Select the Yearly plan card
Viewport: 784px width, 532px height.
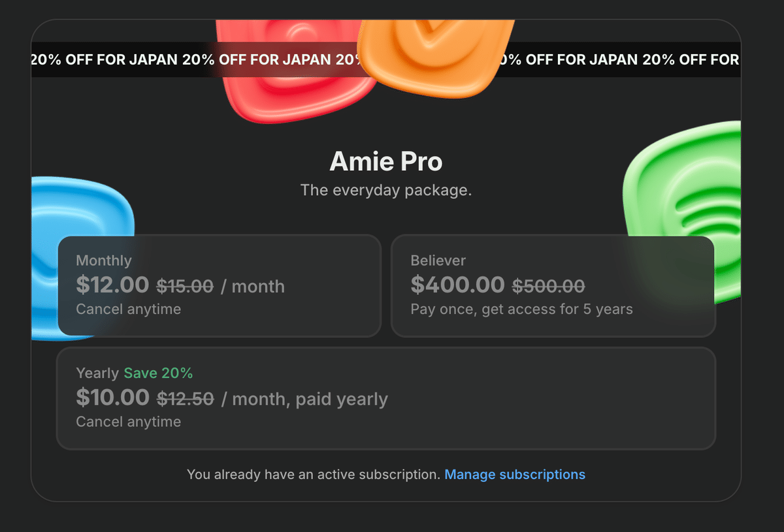click(386, 398)
